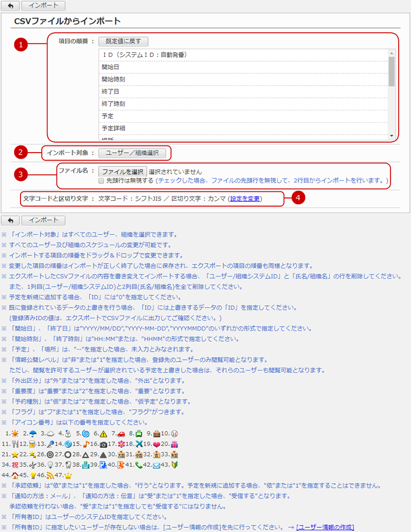The height and width of the screenshot is (532, 411).
Task: Open the ユーザー／組織選択 dialog button
Action: point(132,153)
